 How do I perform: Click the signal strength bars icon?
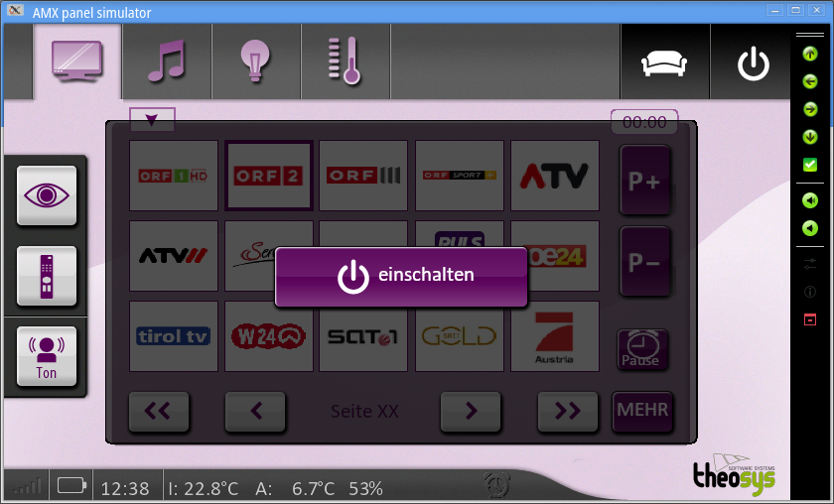click(x=27, y=486)
